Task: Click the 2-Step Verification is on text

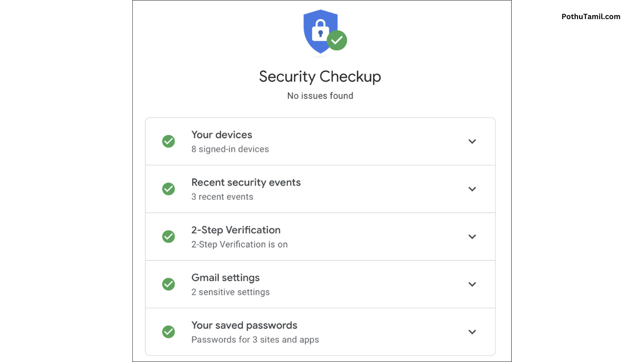Action: point(239,244)
